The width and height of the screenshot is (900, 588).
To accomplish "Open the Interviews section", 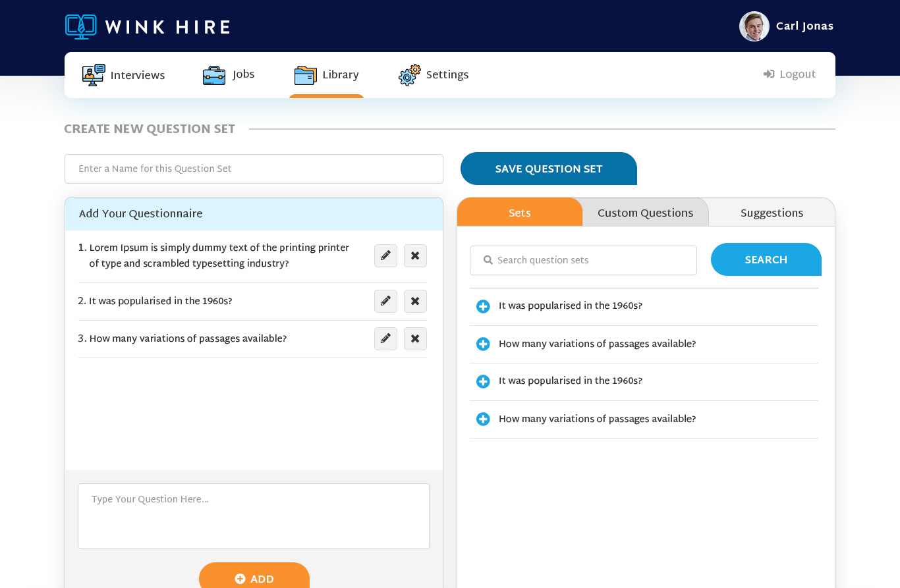I will 124,75.
